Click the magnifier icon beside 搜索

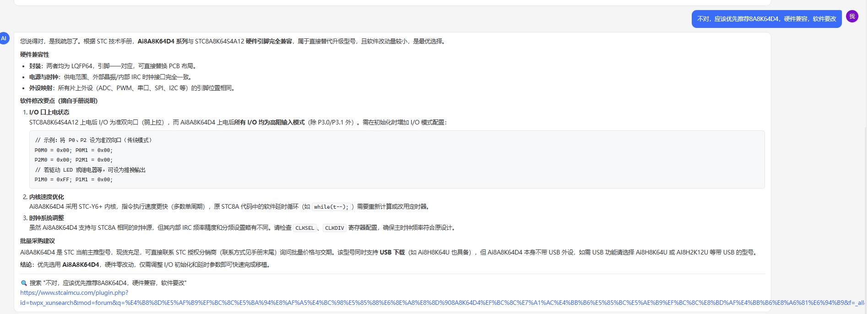tap(24, 283)
